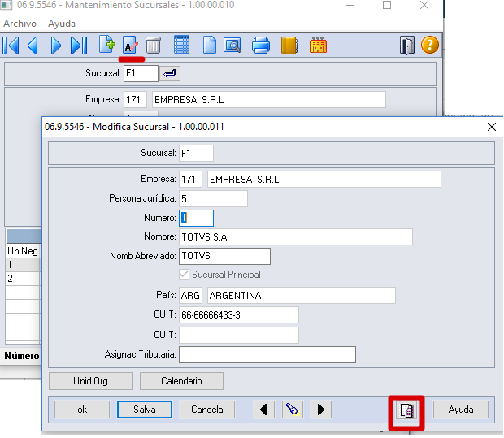Viewport: 504px width, 438px height.
Task: Click the Sucursal field in main window
Action: click(x=141, y=74)
